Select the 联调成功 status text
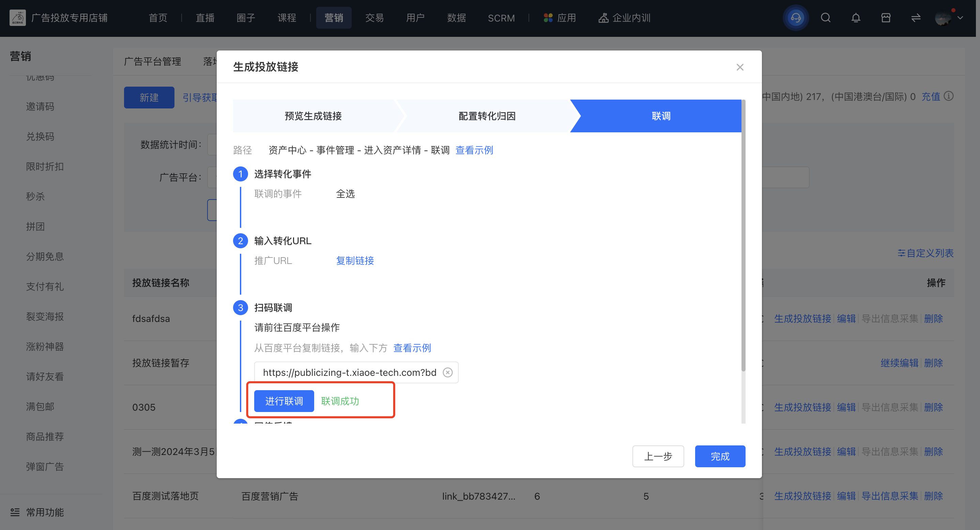 pyautogui.click(x=340, y=401)
